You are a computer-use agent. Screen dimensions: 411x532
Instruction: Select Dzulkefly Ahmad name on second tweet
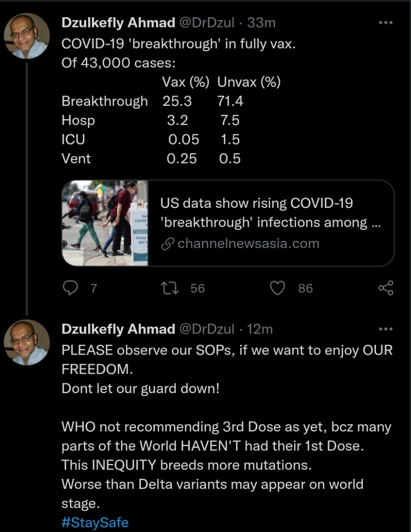pyautogui.click(x=118, y=329)
